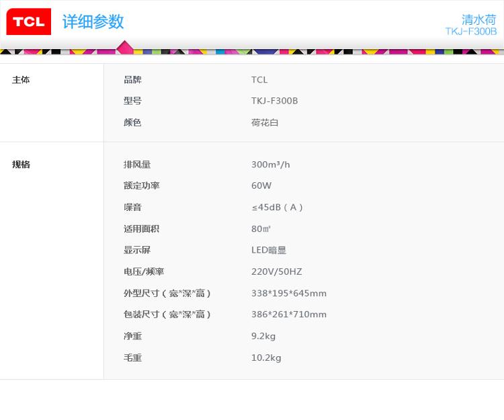The height and width of the screenshot is (420, 504).
Task: Click the 80㎡ value
Action: pyautogui.click(x=261, y=228)
